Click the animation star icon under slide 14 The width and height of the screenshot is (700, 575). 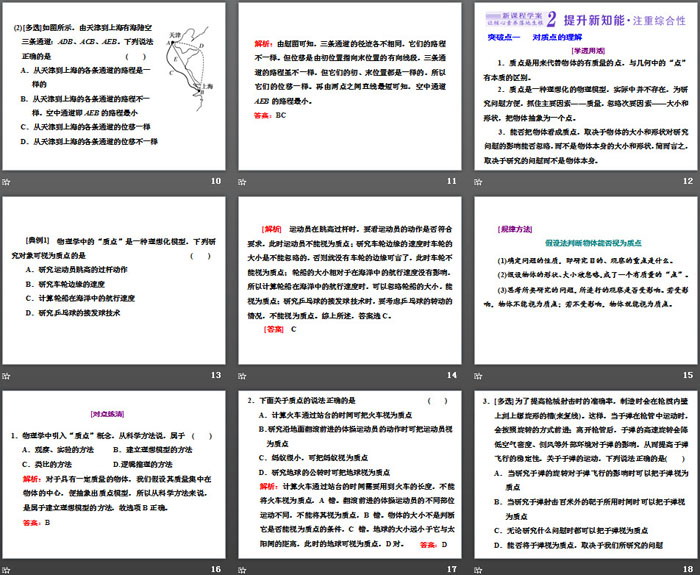242,375
